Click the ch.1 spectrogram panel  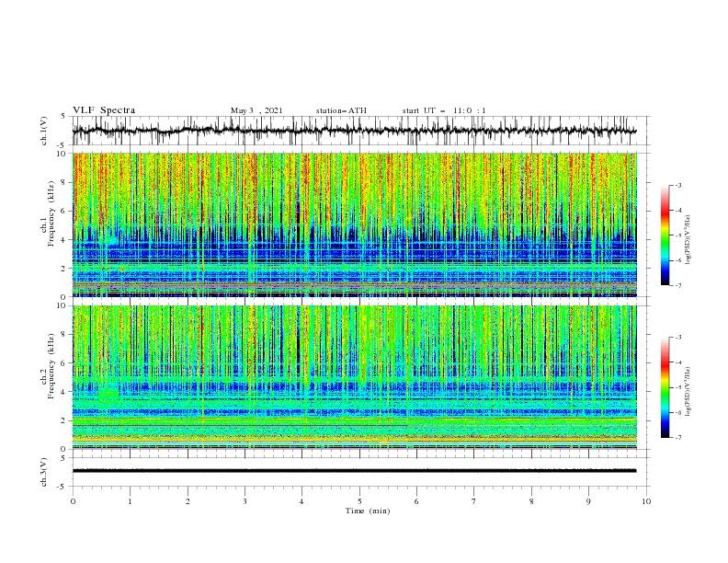[355, 224]
